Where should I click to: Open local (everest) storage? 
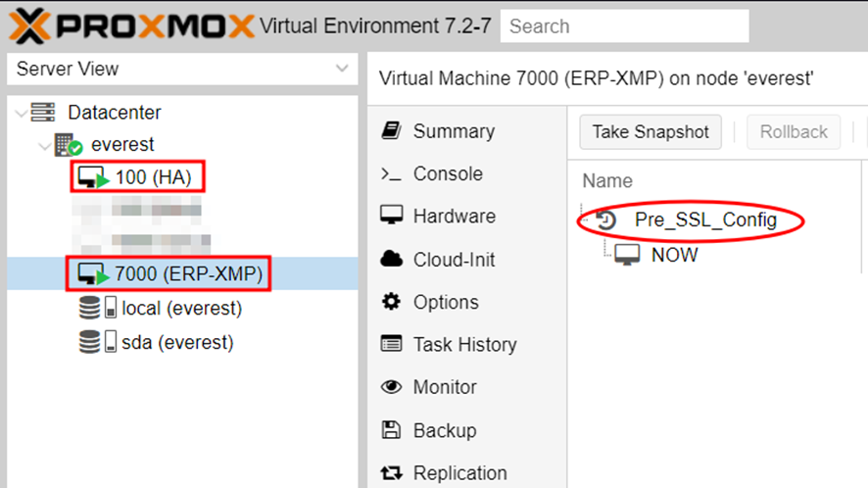[x=181, y=308]
